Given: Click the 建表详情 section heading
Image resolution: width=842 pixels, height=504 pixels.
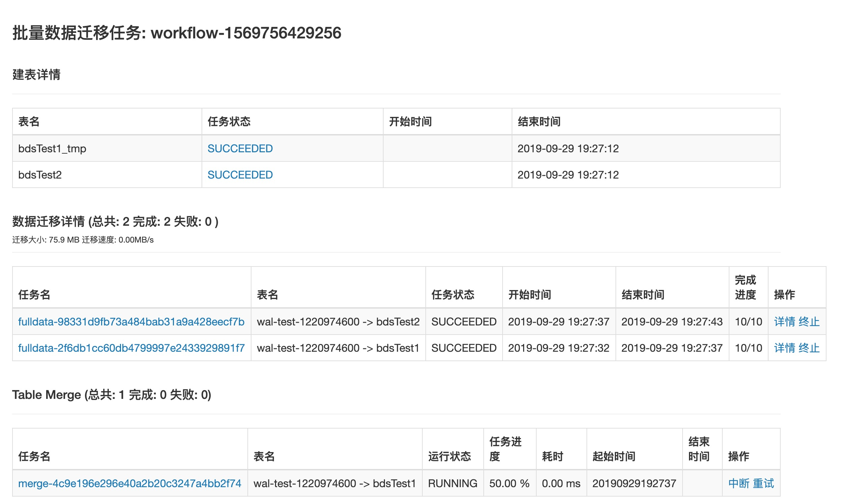Looking at the screenshot, I should point(36,74).
